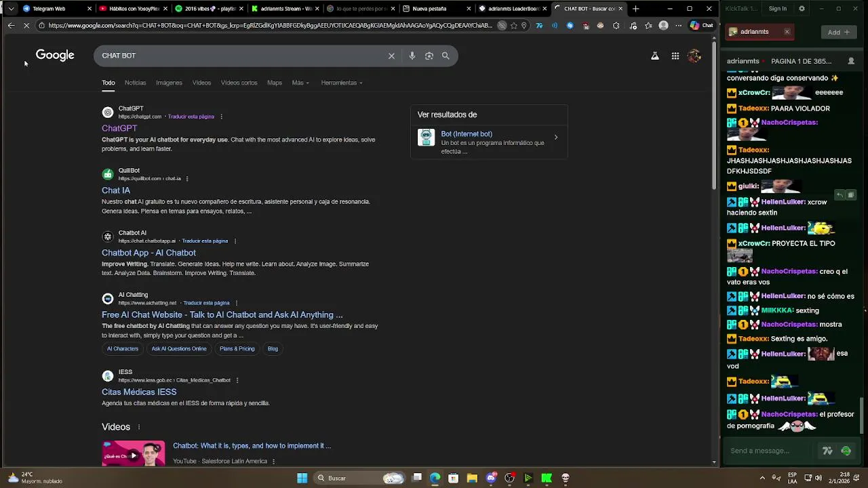Screen dimensions: 868x488
Task: Click the AI Characters sitelink chip
Action: [123, 348]
